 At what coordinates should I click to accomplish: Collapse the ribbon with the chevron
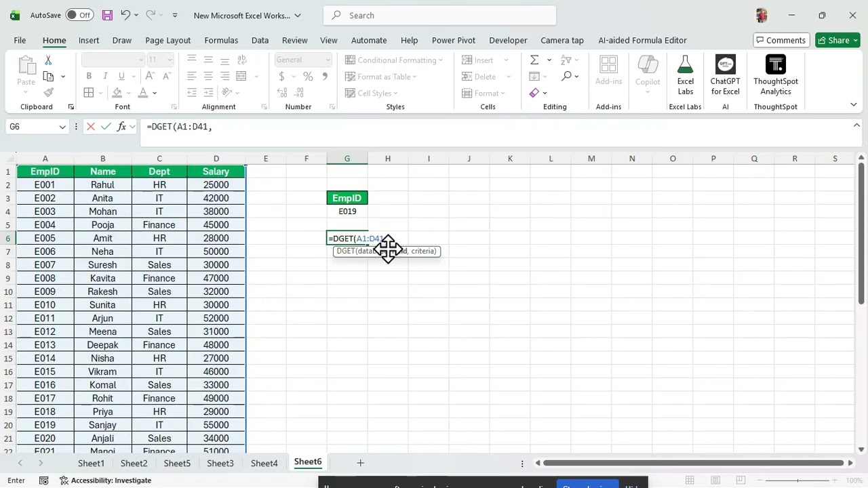pos(853,104)
